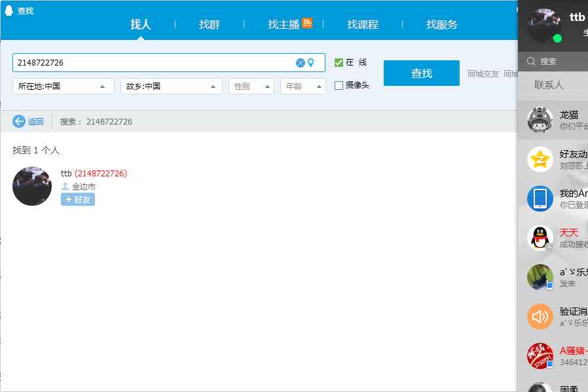Click the location pin icon in search box

pos(311,63)
